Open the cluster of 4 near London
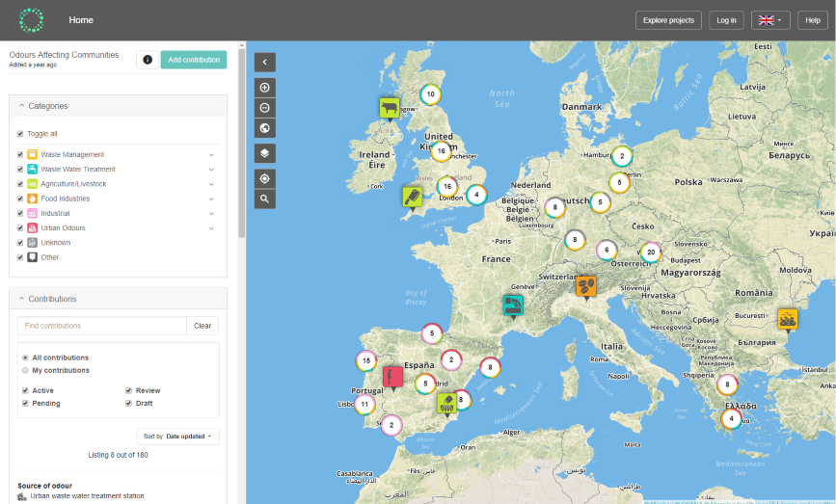 coord(476,195)
